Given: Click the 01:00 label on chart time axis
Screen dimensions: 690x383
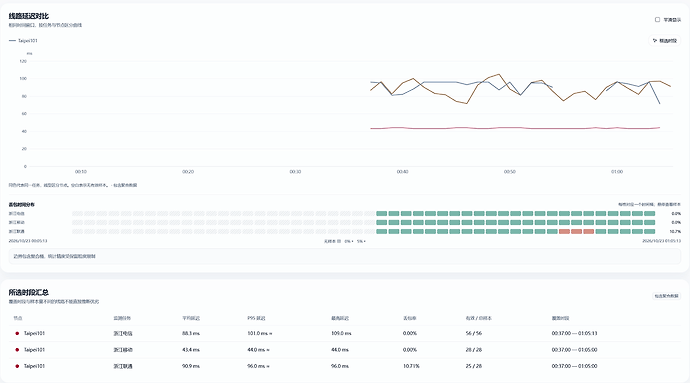Looking at the screenshot, I should (x=617, y=172).
